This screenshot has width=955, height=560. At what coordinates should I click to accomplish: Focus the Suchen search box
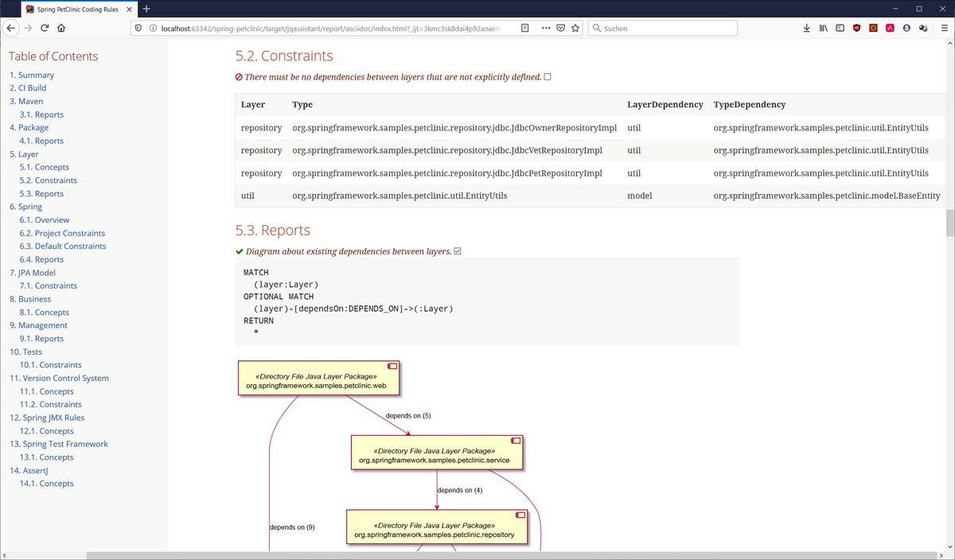[x=663, y=28]
